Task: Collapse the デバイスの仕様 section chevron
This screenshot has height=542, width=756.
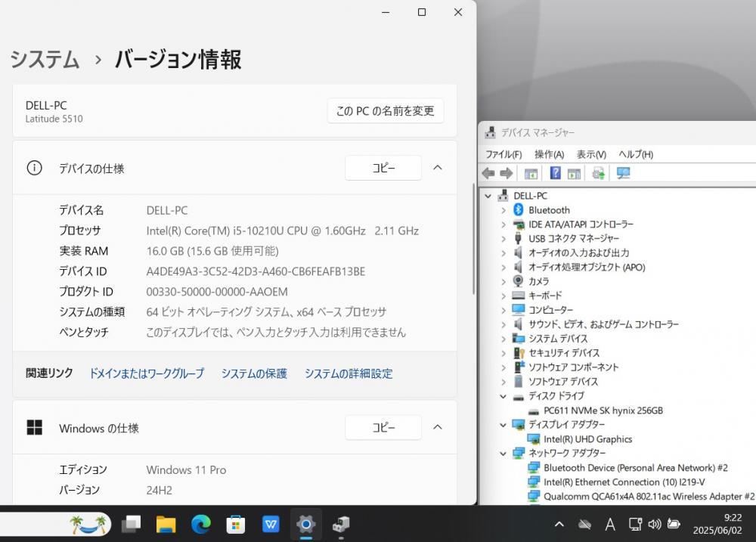Action: pos(437,168)
